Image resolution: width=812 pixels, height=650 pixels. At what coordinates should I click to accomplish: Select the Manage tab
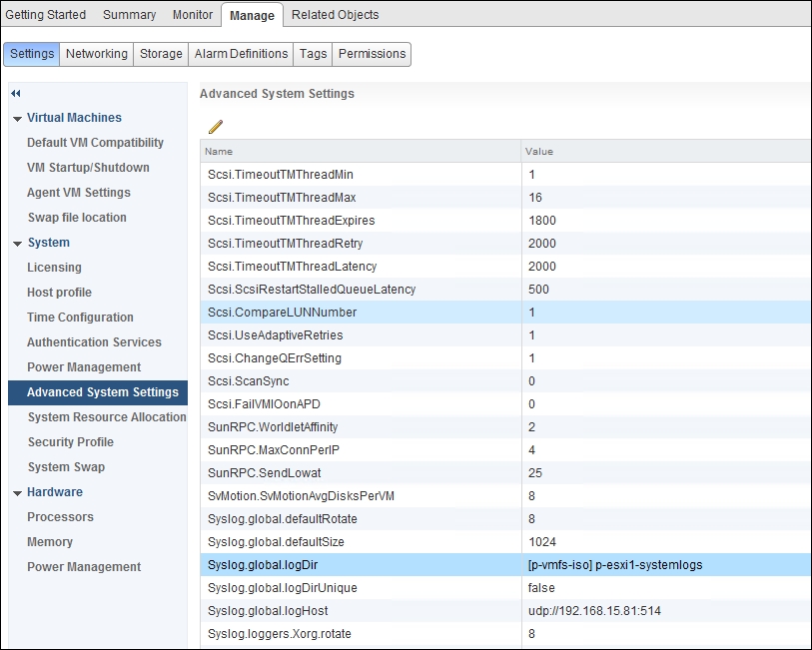click(x=253, y=15)
